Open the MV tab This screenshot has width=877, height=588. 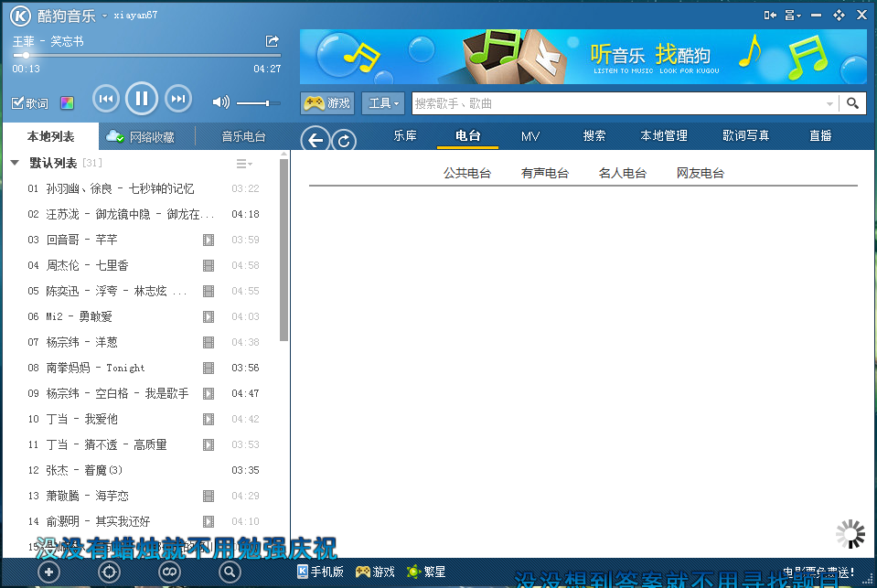[x=530, y=136]
